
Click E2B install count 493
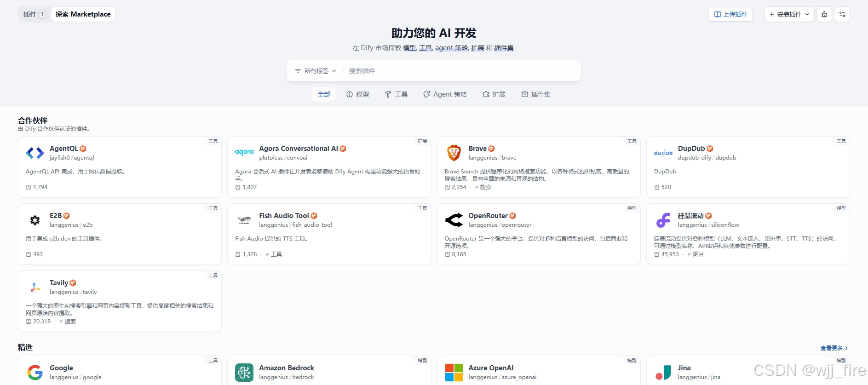34,254
